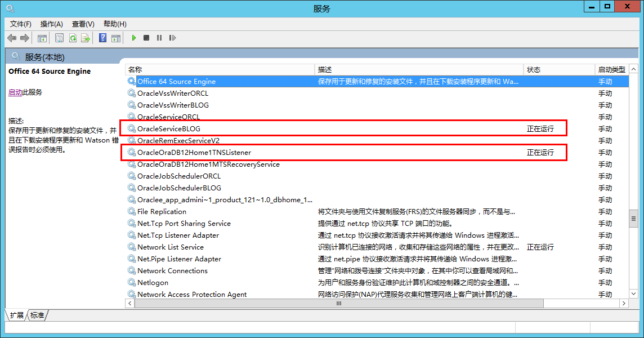Click description text of File Replication row

tap(417, 212)
